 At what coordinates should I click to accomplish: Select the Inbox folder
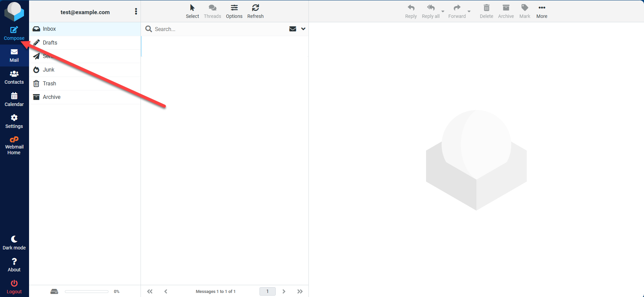[x=85, y=29]
